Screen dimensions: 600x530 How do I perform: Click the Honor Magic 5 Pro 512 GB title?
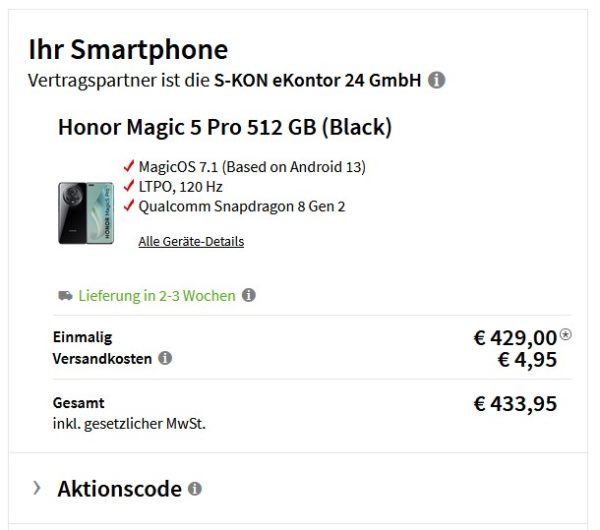(224, 127)
